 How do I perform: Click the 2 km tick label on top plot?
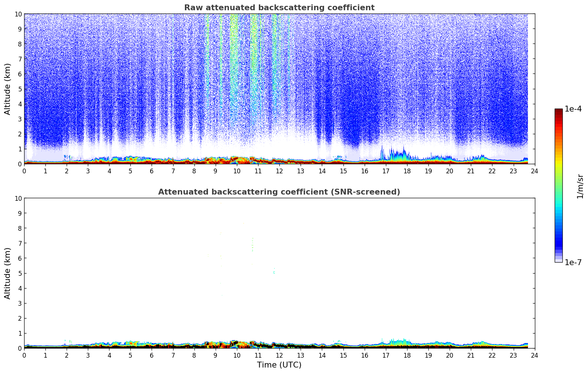coord(20,134)
